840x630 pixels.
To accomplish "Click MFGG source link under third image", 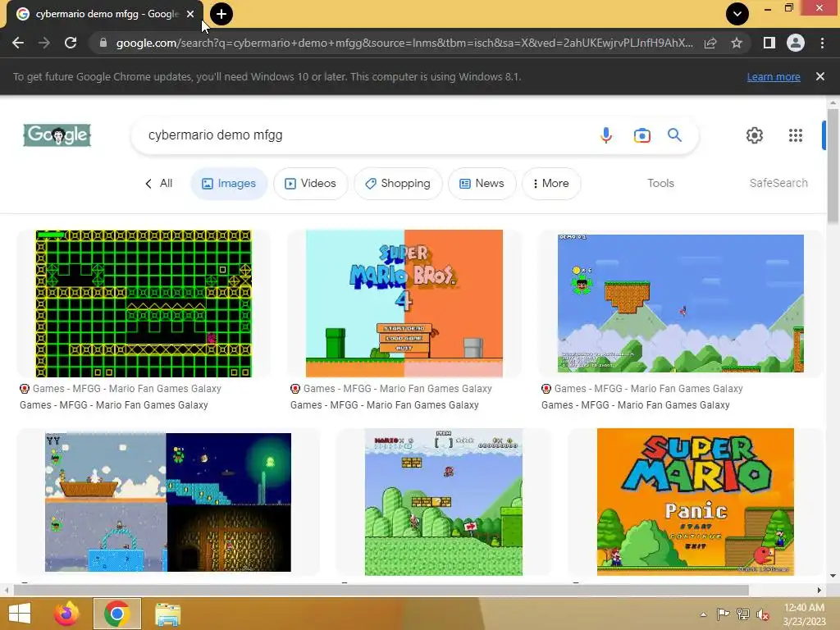I will pyautogui.click(x=642, y=389).
